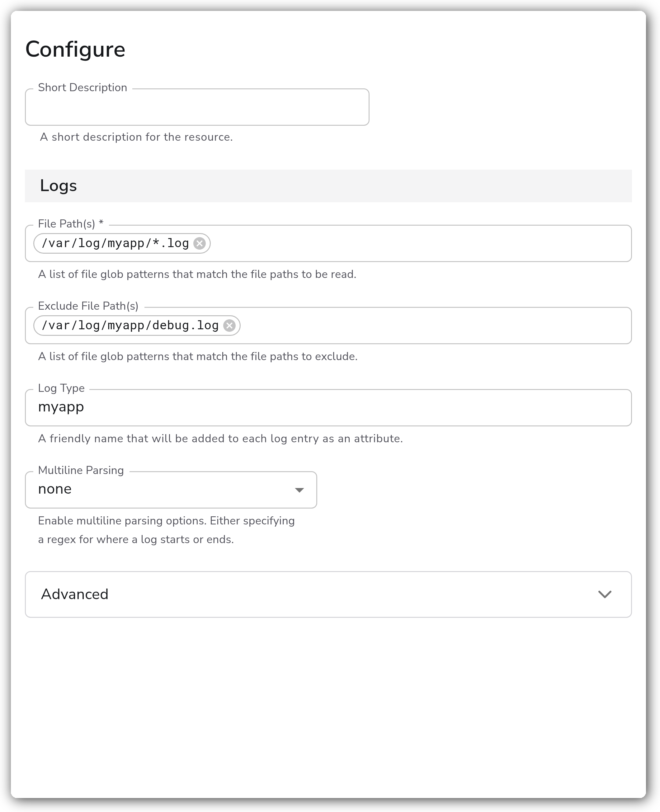Click the Configure heading
The width and height of the screenshot is (660, 812).
coord(75,49)
